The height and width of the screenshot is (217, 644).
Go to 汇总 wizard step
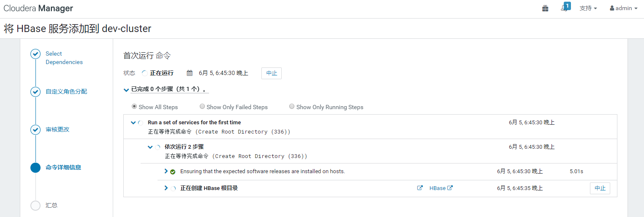click(52, 205)
